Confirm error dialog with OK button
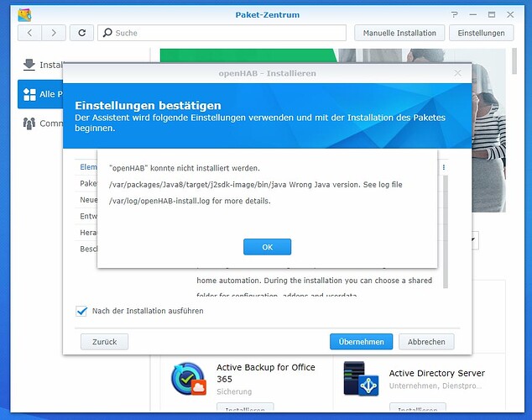This screenshot has height=420, width=532. point(267,247)
